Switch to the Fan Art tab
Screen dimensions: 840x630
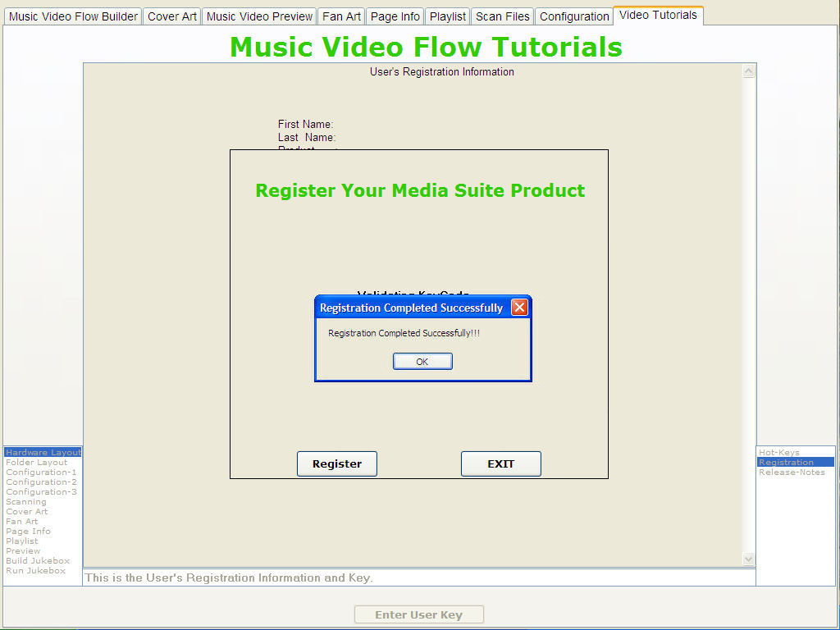tap(341, 16)
